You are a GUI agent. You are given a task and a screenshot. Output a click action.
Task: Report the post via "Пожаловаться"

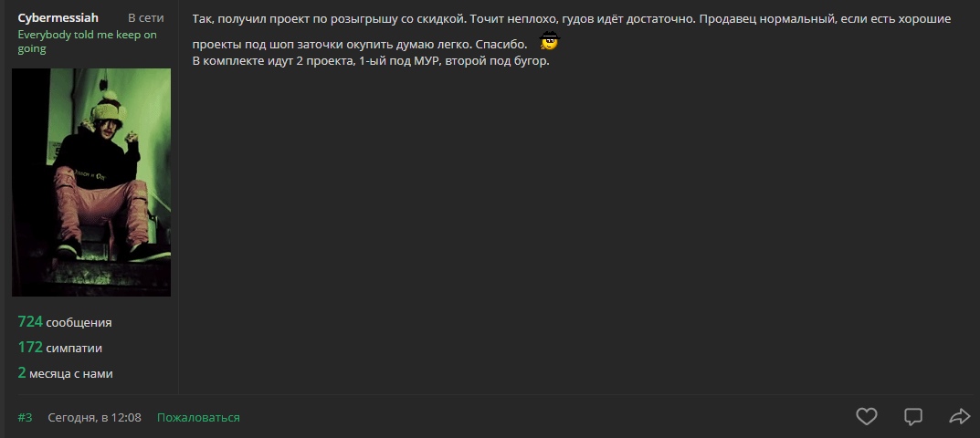pos(198,417)
